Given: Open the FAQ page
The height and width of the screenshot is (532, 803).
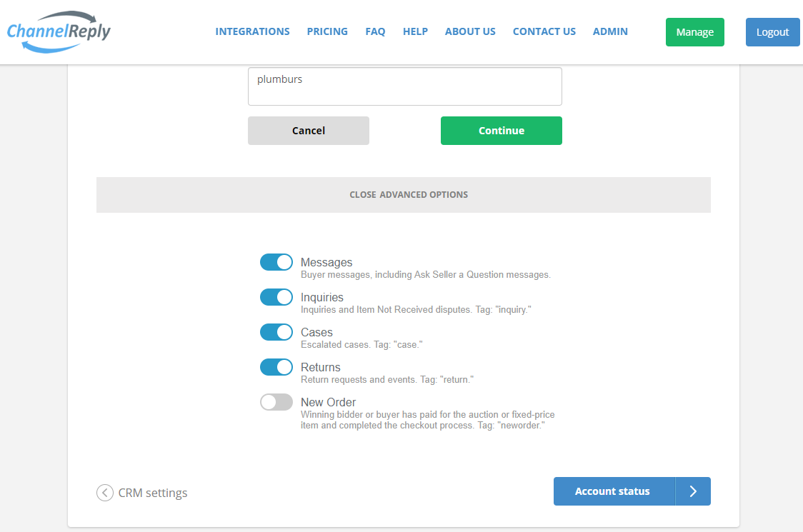Looking at the screenshot, I should point(375,31).
